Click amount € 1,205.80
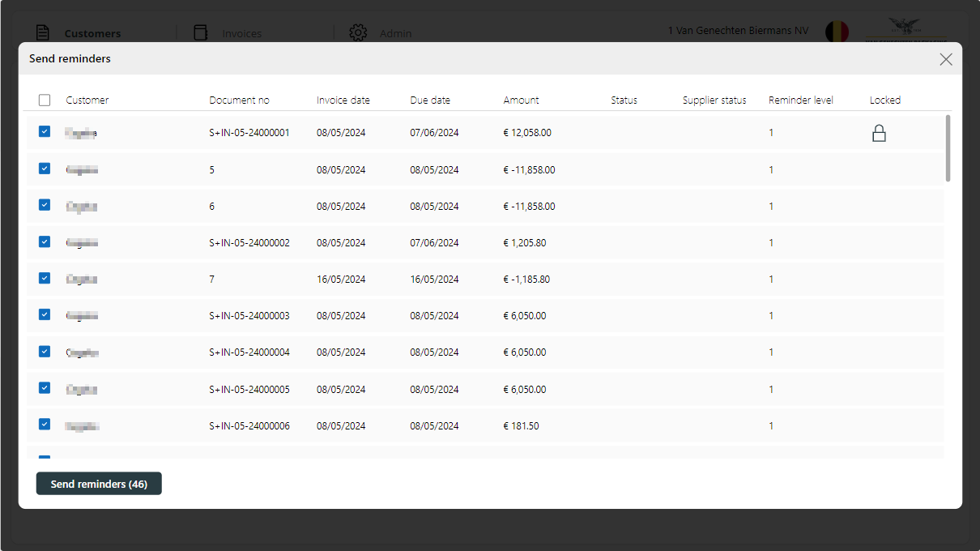980x551 pixels. (525, 243)
